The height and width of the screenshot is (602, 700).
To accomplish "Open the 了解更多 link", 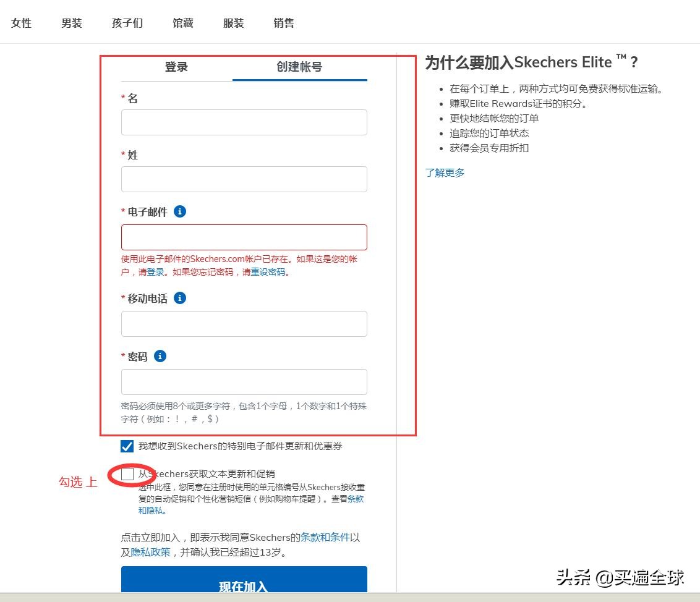I will click(x=445, y=172).
